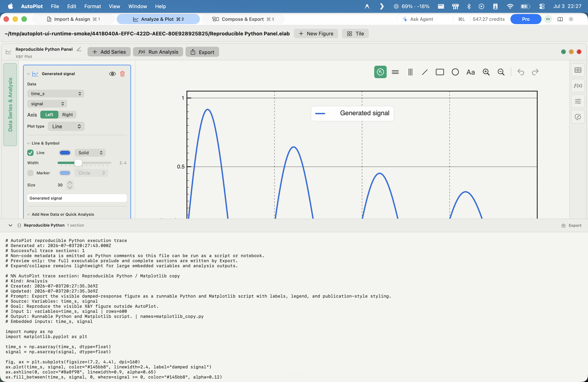Image resolution: width=588 pixels, height=382 pixels.
Task: Select the Aa text annotation tool
Action: click(x=470, y=72)
